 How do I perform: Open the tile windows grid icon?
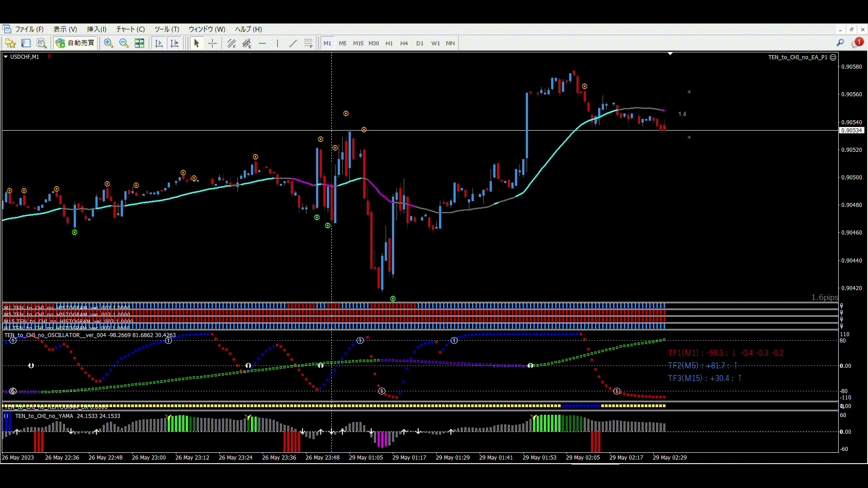pos(139,43)
